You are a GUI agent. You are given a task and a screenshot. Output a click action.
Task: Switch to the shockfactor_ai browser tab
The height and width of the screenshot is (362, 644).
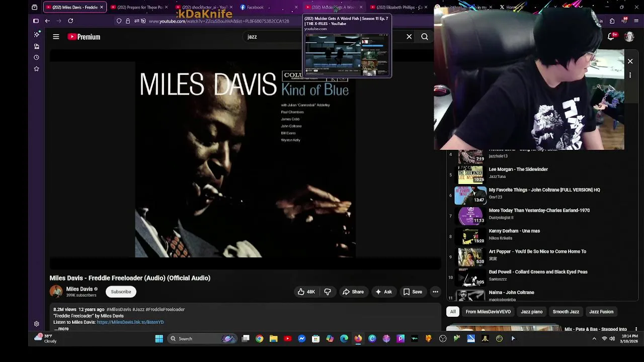[204, 7]
